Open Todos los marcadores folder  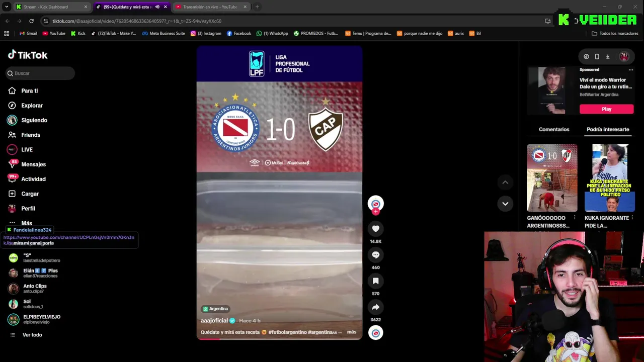tap(615, 34)
